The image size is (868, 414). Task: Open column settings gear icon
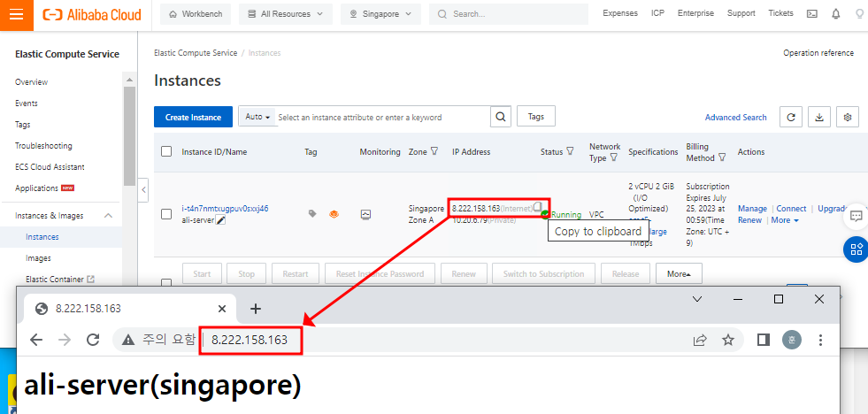[847, 117]
